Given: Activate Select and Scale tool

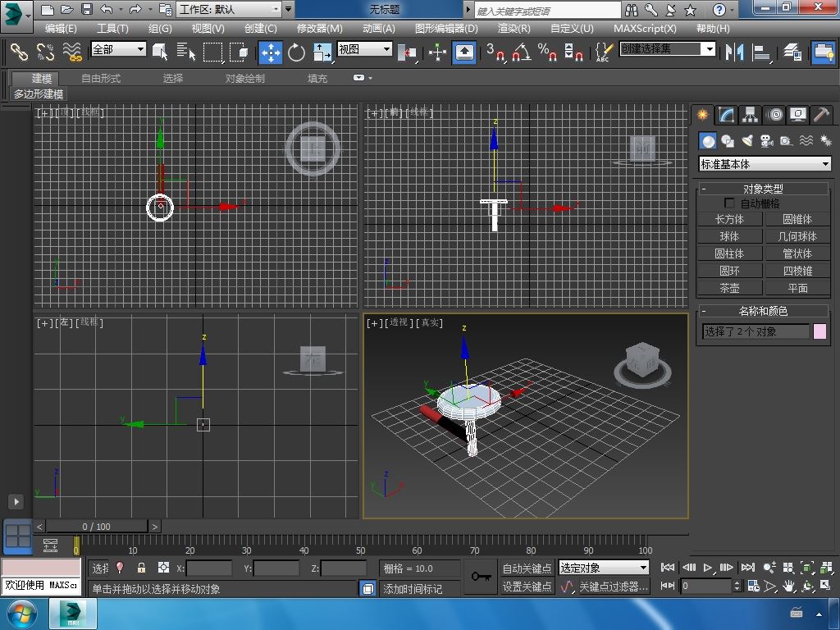Looking at the screenshot, I should tap(322, 52).
